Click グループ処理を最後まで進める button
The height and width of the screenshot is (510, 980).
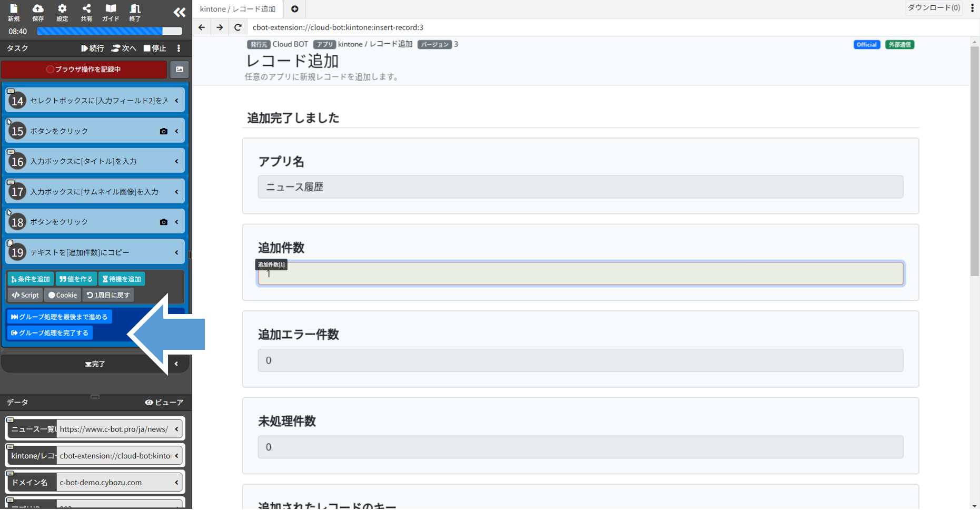60,317
